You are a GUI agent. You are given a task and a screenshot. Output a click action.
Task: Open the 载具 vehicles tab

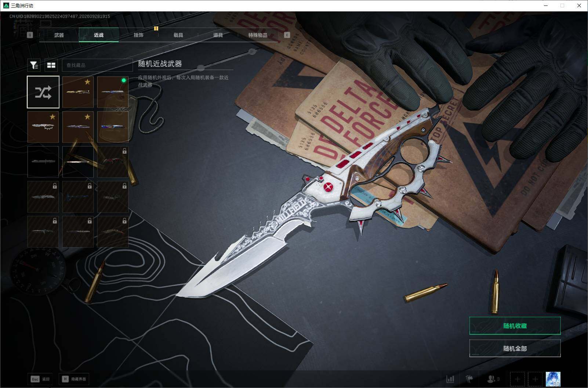(178, 35)
